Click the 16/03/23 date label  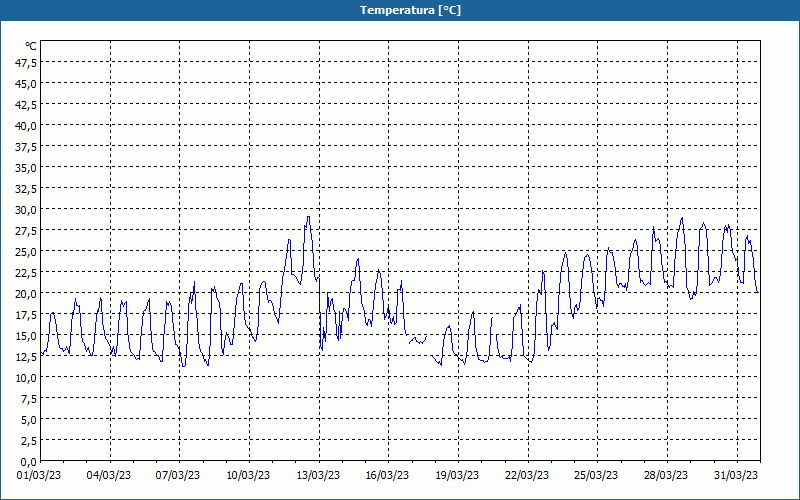click(387, 476)
